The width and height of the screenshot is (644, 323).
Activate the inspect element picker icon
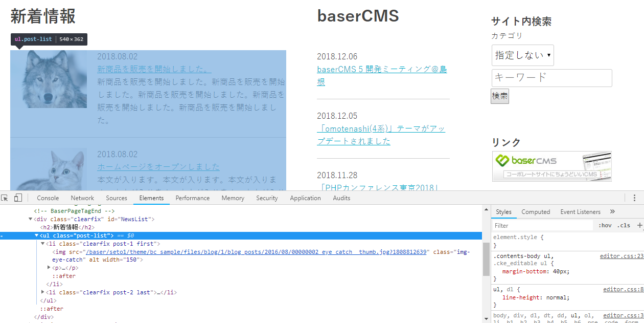pos(5,198)
